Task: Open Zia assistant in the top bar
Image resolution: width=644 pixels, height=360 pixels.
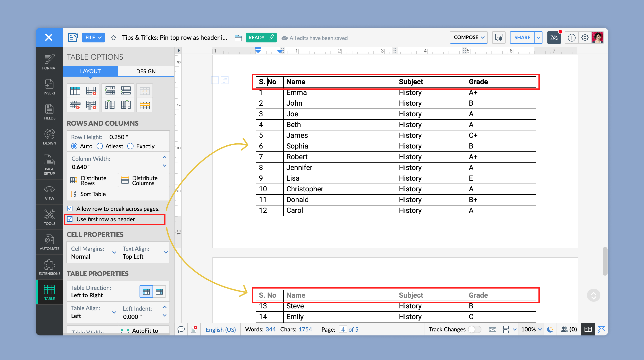Action: (554, 37)
